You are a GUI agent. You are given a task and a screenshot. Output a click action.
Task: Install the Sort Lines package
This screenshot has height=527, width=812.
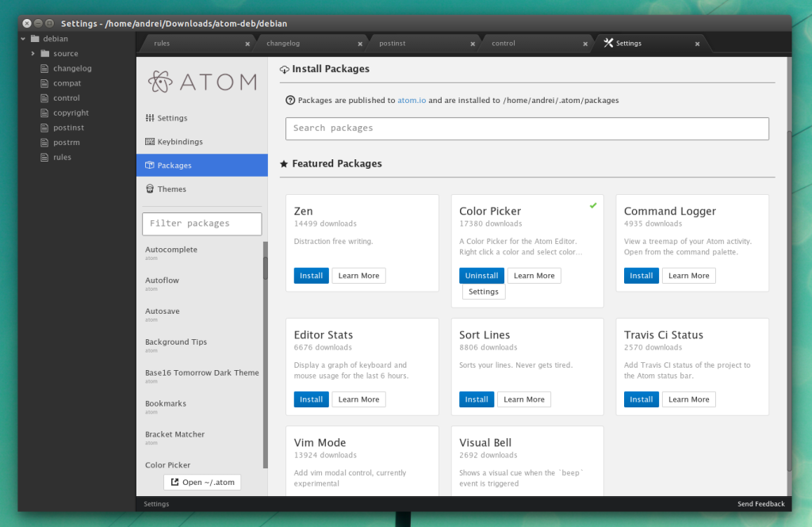pyautogui.click(x=477, y=399)
